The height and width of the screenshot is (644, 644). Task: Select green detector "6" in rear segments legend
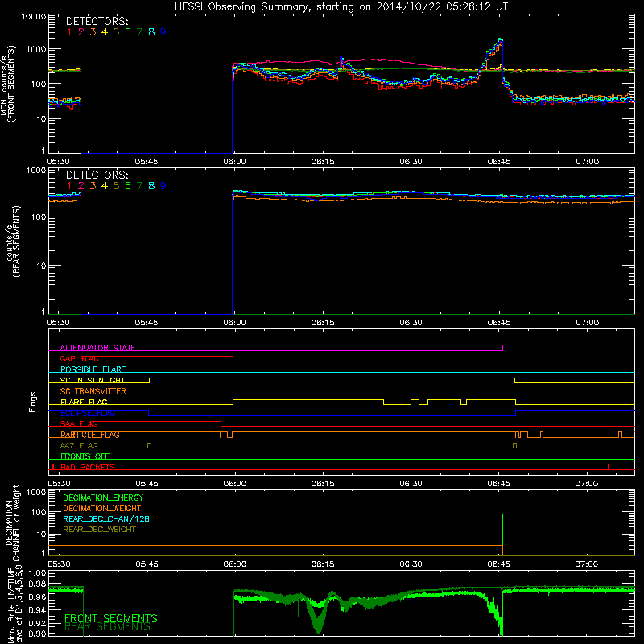[128, 186]
